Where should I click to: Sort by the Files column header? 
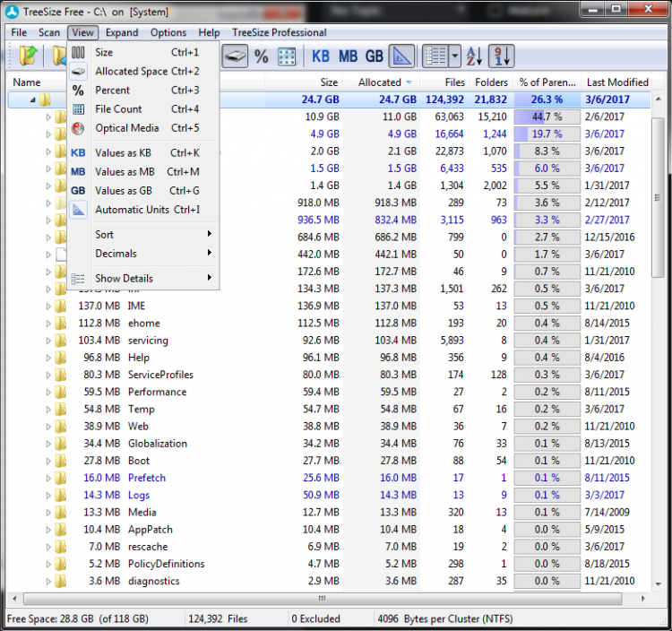point(444,82)
